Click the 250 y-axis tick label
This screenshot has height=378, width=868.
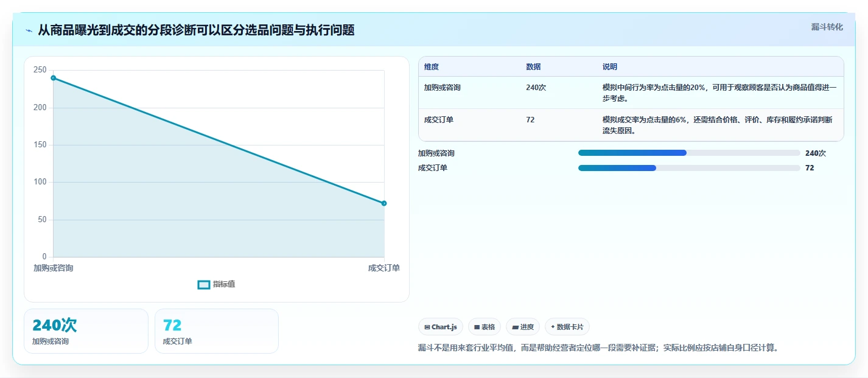click(40, 70)
